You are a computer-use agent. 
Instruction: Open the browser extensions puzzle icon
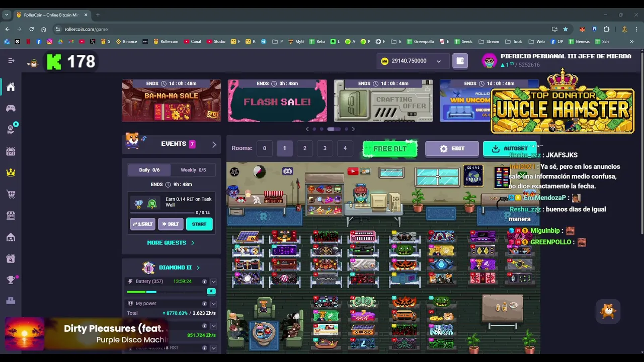tap(606, 29)
